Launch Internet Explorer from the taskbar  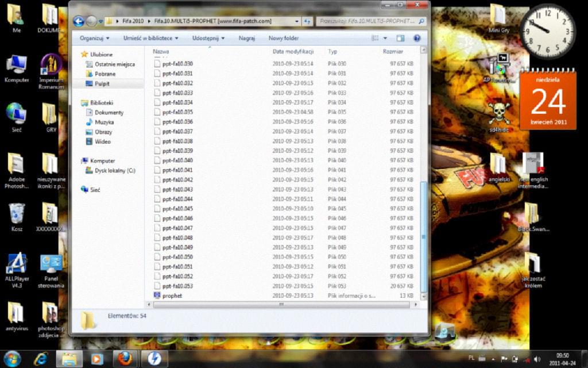[41, 359]
